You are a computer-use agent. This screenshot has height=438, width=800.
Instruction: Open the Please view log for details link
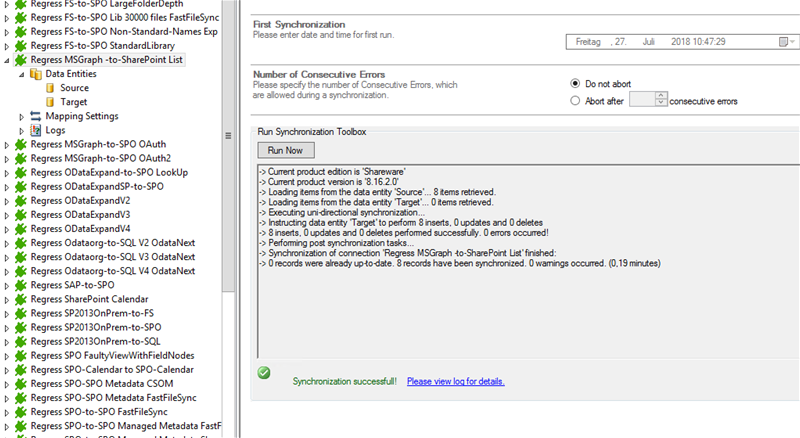tap(455, 381)
